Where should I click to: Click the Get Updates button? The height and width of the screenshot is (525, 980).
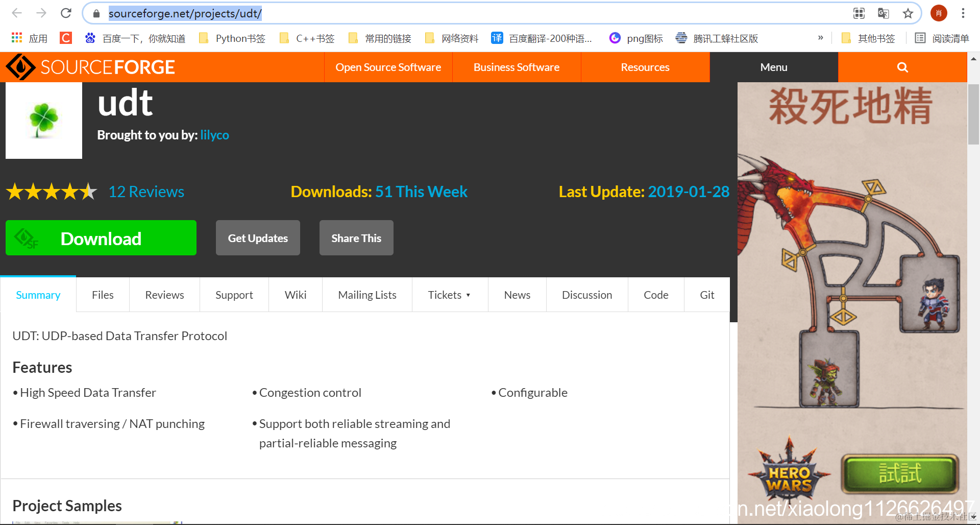(258, 238)
